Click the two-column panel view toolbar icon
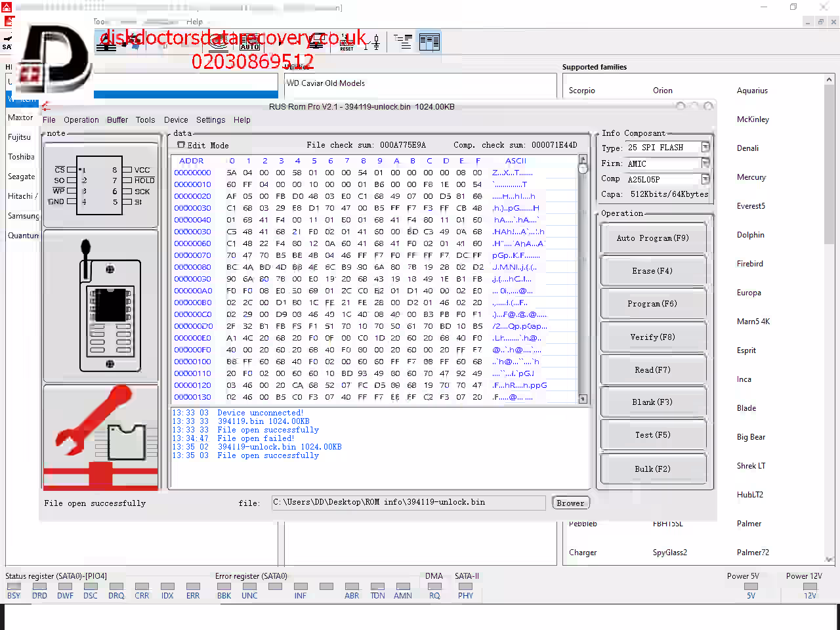Image resolution: width=840 pixels, height=630 pixels. [429, 42]
